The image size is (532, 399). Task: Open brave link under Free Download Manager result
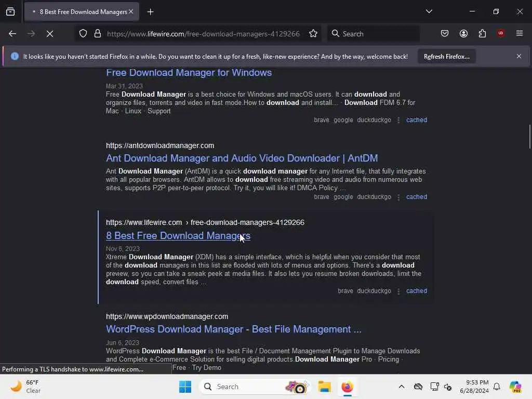pos(321,120)
